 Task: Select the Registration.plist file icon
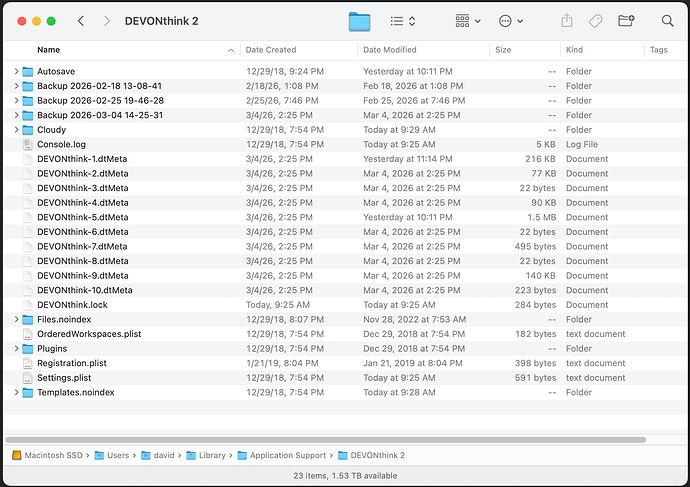(28, 363)
